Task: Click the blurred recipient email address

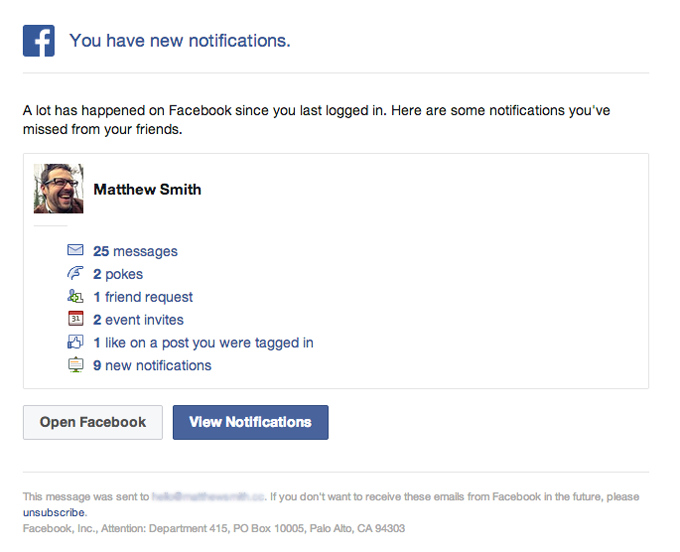Action: [208, 496]
